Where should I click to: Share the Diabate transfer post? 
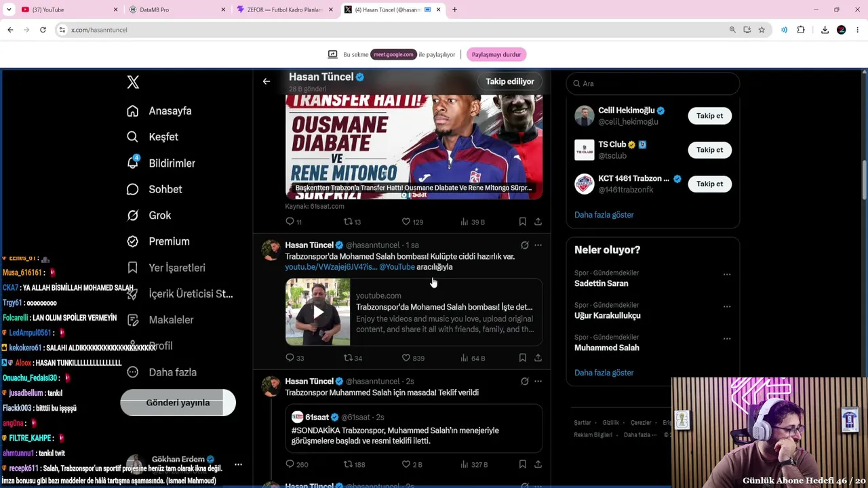(x=538, y=222)
